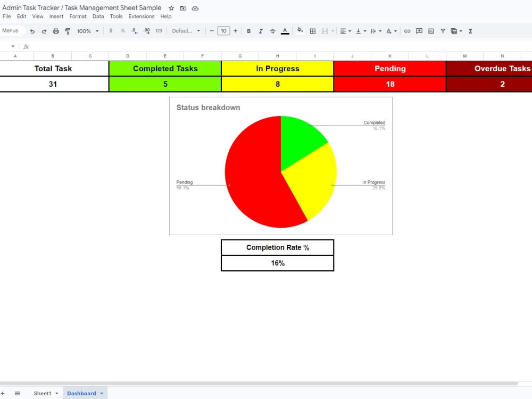Check cloud save status icon
Image resolution: width=532 pixels, height=399 pixels.
(x=195, y=8)
